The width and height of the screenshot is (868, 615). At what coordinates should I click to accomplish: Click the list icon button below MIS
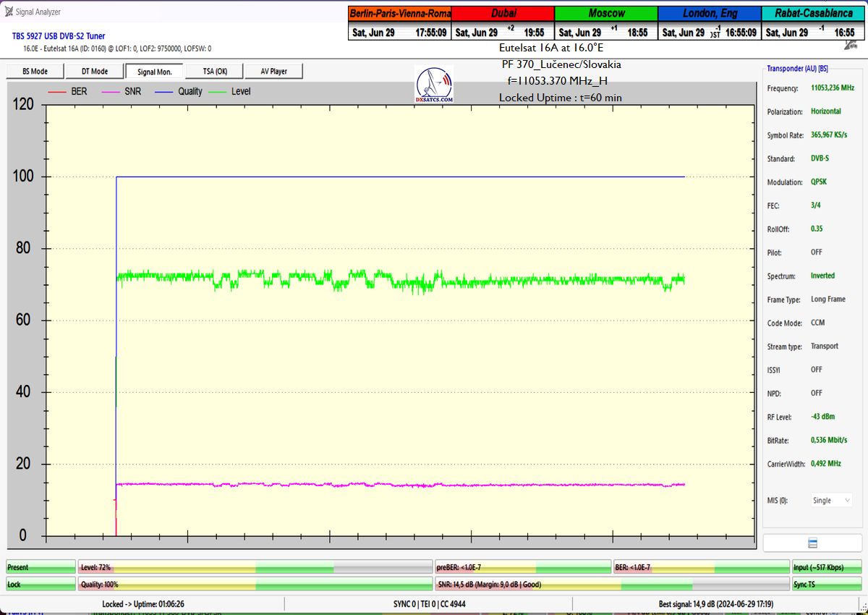coord(812,543)
